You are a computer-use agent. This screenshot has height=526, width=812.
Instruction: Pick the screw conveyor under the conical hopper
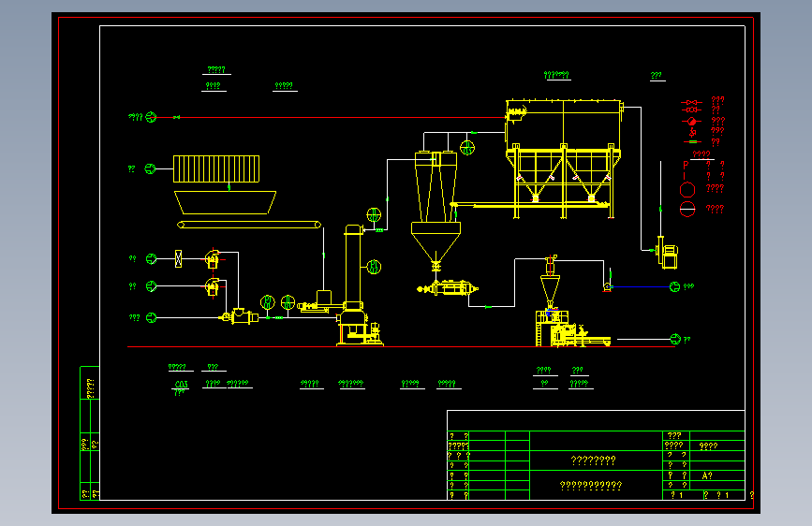(x=448, y=288)
